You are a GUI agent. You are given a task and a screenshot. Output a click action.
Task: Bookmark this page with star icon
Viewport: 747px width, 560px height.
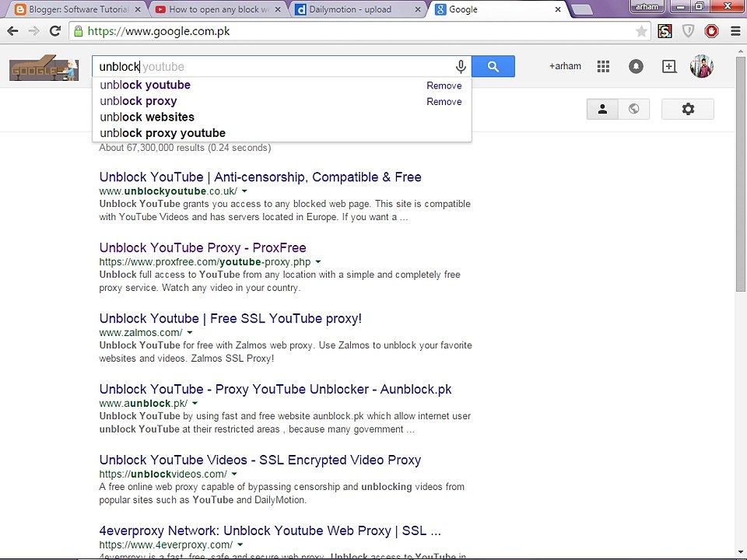pos(641,32)
